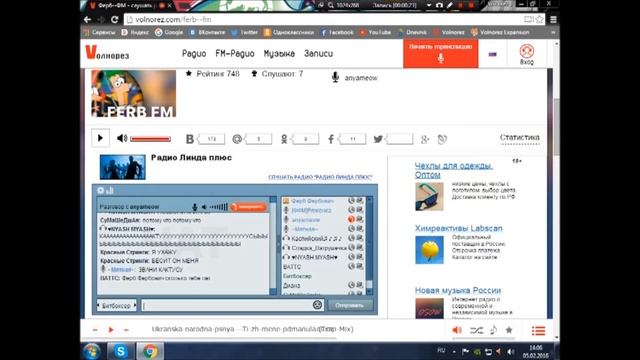Share station on Google Plus
Viewport: 640px width, 360px height.
[x=425, y=140]
